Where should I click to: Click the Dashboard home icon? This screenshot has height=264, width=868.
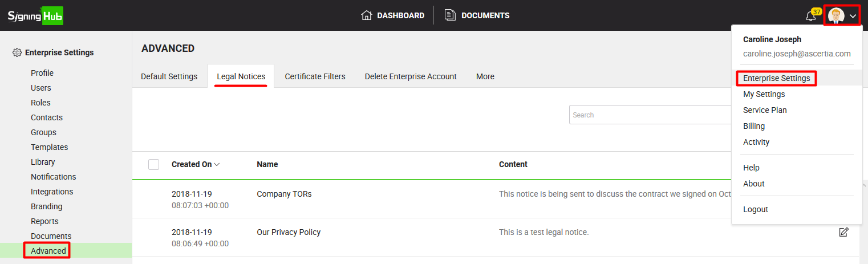(367, 15)
